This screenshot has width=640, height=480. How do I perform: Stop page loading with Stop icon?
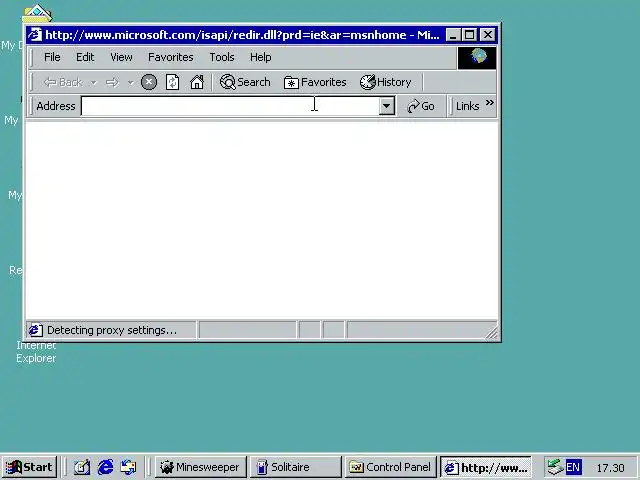click(x=149, y=82)
